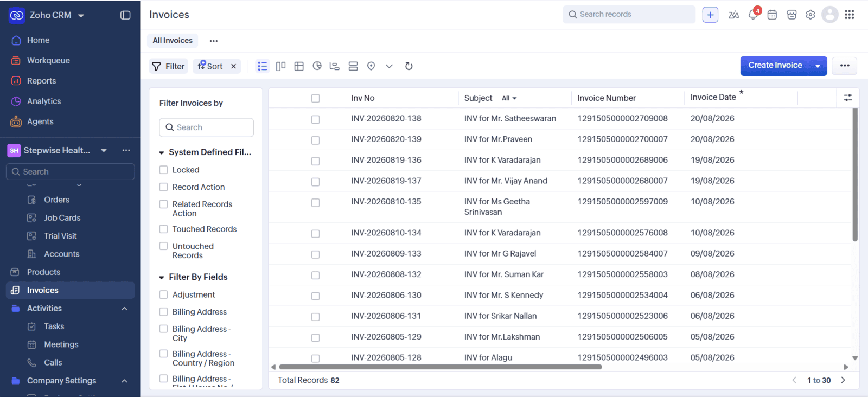Image resolution: width=868 pixels, height=397 pixels.
Task: Clear the applied sort with the X
Action: point(234,66)
